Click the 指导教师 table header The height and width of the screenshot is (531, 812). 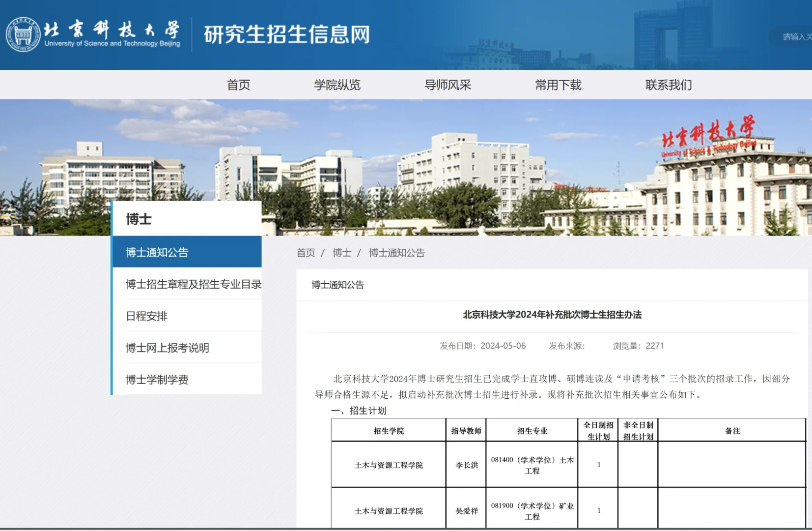coord(466,431)
